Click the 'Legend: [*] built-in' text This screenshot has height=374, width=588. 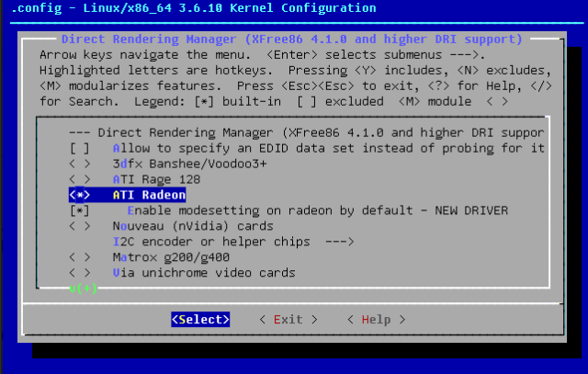tap(208, 102)
